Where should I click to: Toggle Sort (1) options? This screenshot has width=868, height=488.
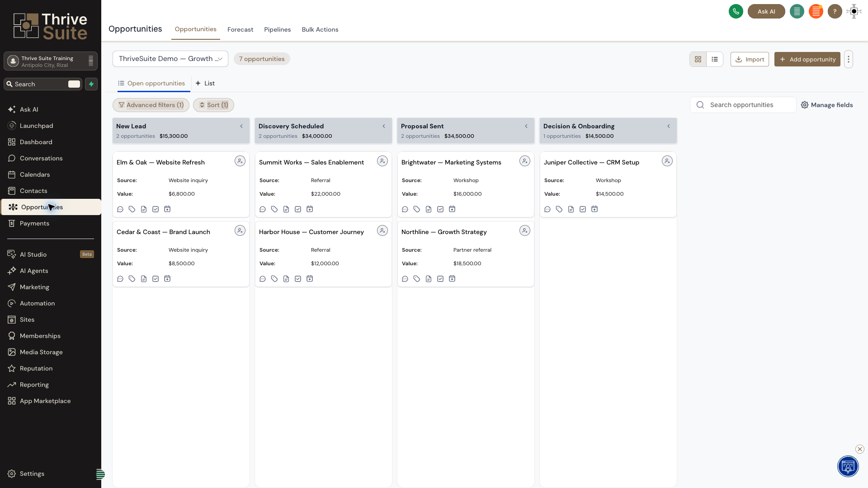tap(213, 105)
